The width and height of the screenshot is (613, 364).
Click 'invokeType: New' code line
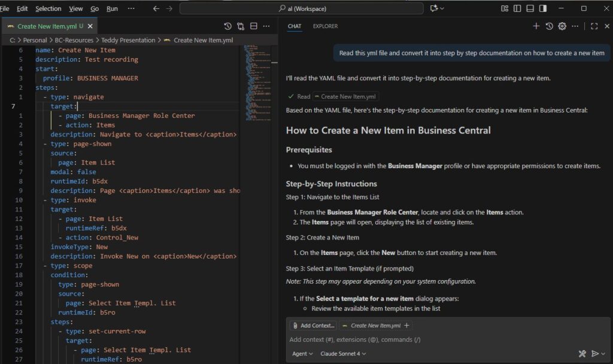point(79,247)
